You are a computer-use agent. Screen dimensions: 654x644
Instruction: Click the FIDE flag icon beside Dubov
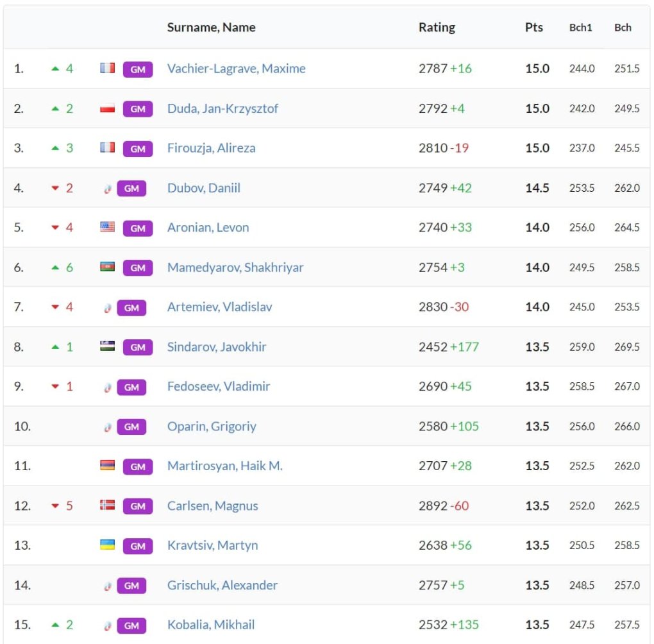point(108,189)
